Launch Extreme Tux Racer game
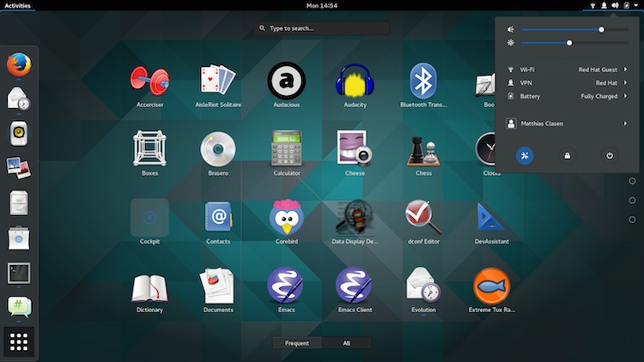Screen dimensions: 644x362 tap(492, 291)
